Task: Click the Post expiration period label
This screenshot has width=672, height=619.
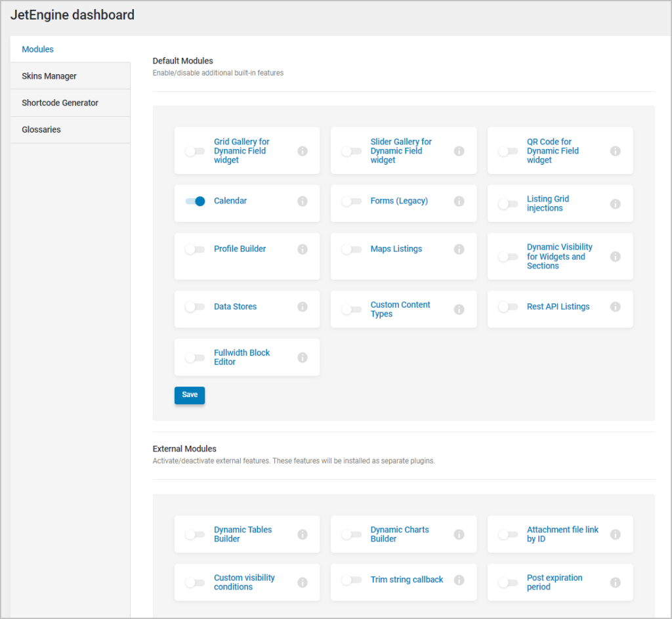Action: [x=554, y=582]
